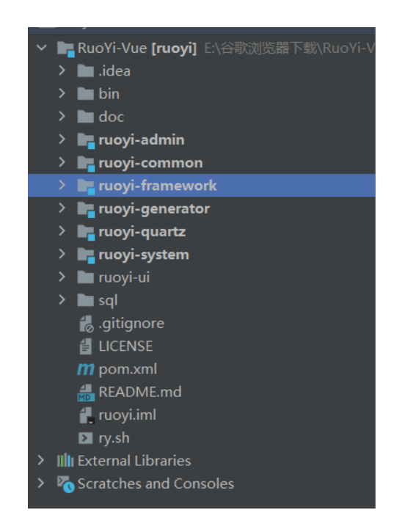Screen dimensions: 394x532
Task: Expand the sql folder chevron
Action: coord(62,300)
